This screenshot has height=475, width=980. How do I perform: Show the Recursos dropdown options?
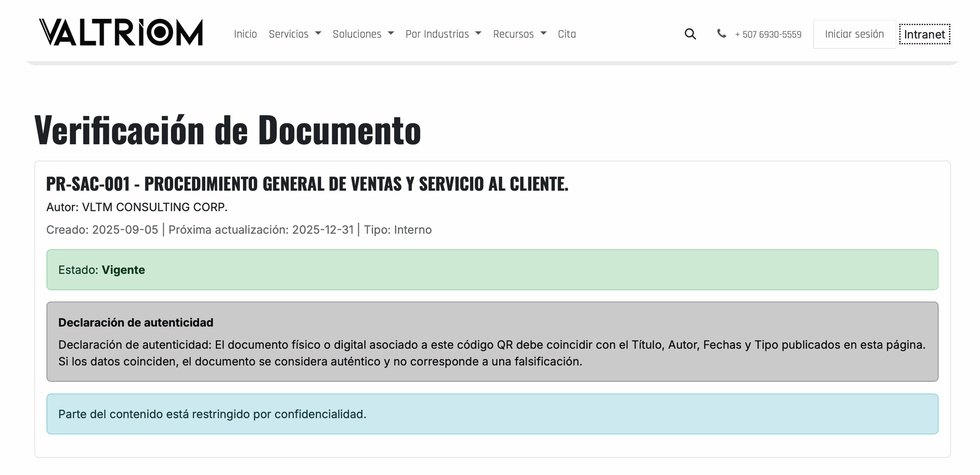click(x=519, y=34)
